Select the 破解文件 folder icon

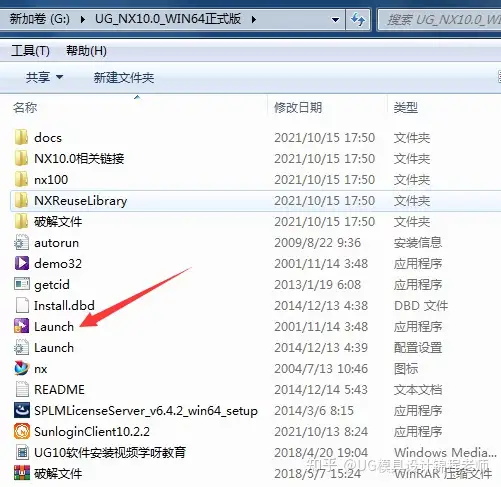click(x=21, y=221)
